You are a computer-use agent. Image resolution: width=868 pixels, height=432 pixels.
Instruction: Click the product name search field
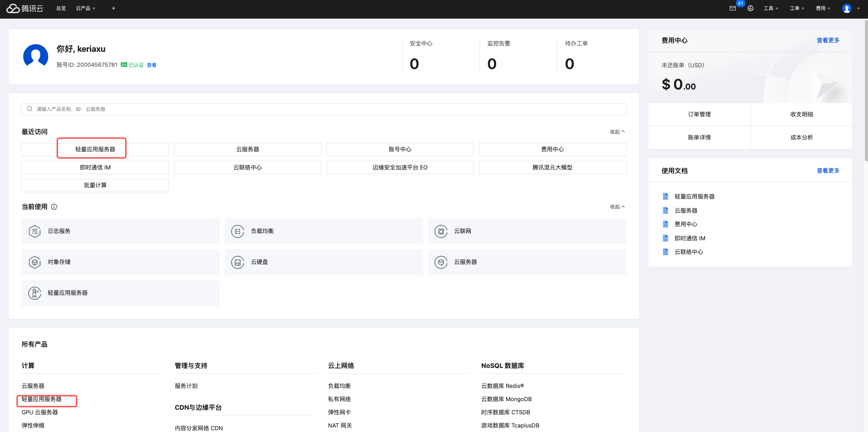[323, 109]
